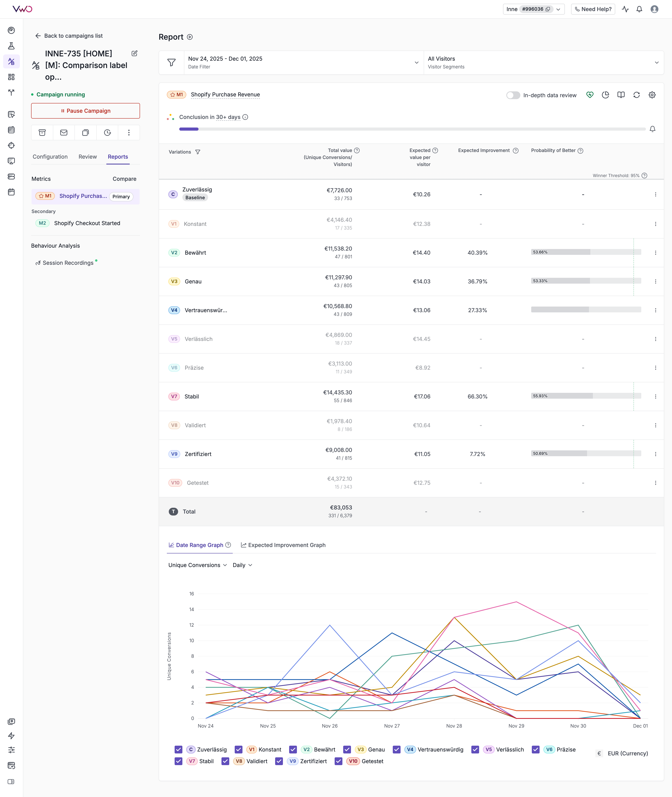Open the Daily interval dropdown
The width and height of the screenshot is (672, 797).
[242, 565]
